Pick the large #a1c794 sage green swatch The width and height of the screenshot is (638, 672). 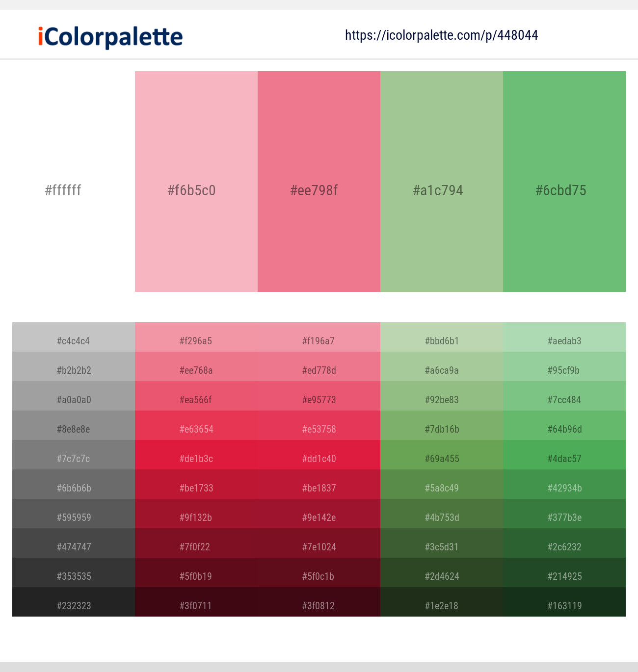tap(442, 181)
